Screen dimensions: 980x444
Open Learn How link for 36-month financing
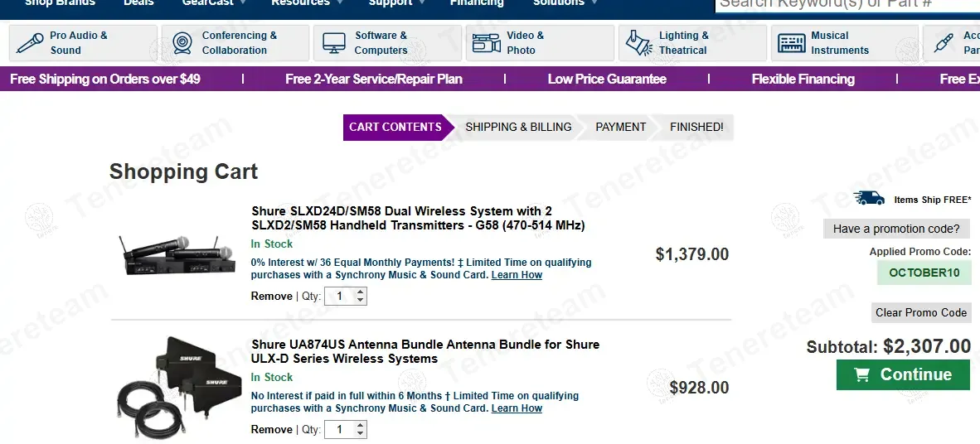517,275
